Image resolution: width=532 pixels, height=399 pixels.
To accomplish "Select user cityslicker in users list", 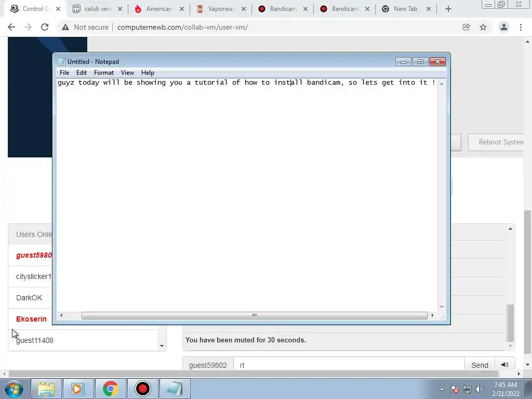I will pyautogui.click(x=33, y=276).
